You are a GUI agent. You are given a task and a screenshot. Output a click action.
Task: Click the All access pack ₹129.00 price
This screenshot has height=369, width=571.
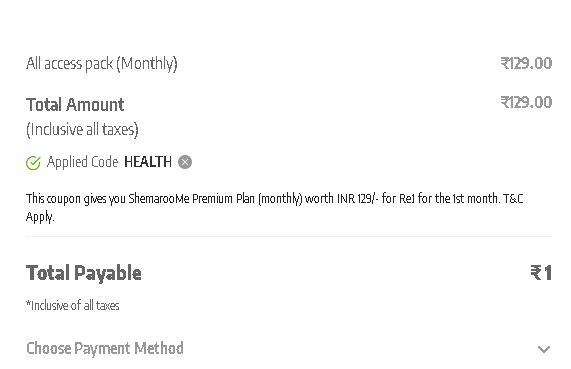pos(526,63)
